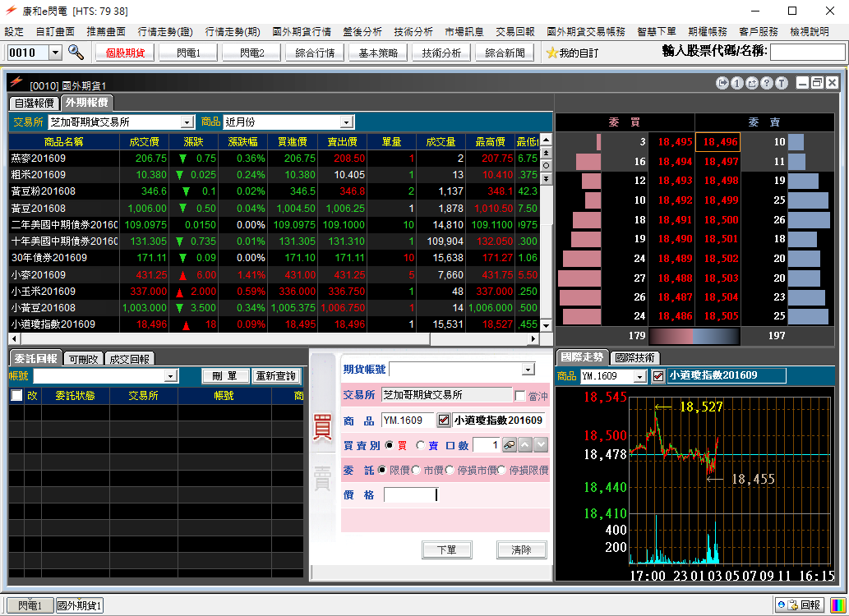The height and width of the screenshot is (616, 849).
Task: Click the product picker icon beside YM.1609 in order form
Action: coord(444,420)
